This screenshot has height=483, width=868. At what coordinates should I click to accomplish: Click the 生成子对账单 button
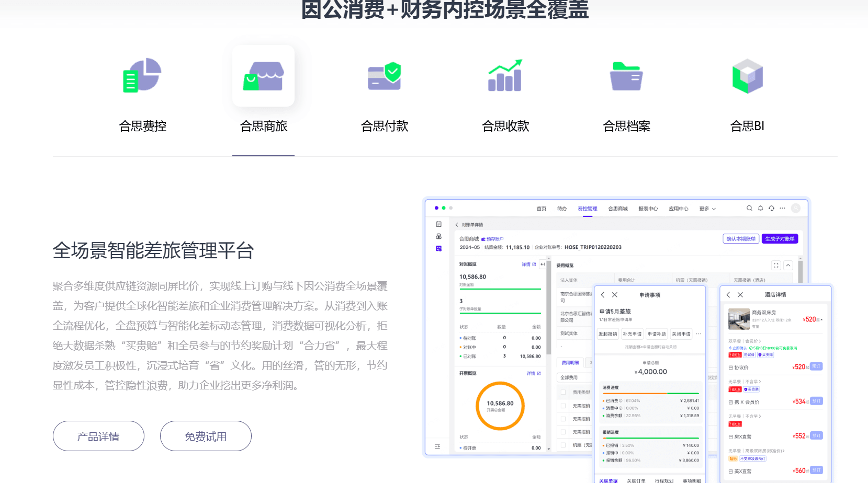(780, 239)
